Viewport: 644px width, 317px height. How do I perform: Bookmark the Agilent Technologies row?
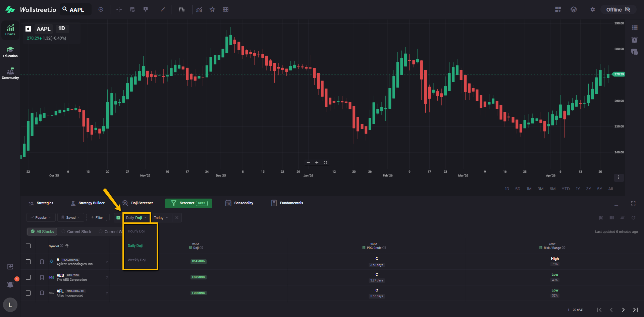[42, 262]
